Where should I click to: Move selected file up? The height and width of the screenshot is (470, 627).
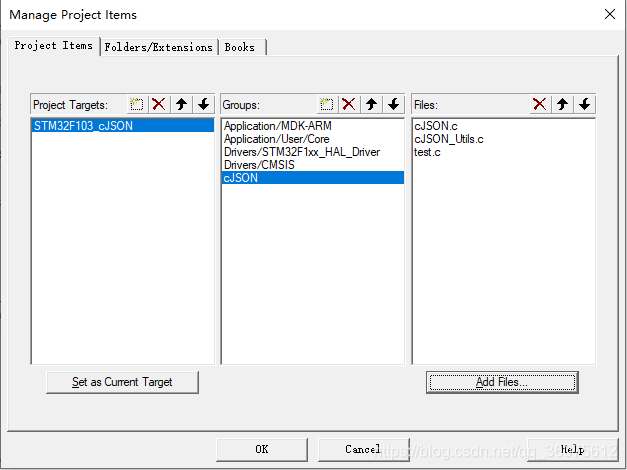coord(563,104)
